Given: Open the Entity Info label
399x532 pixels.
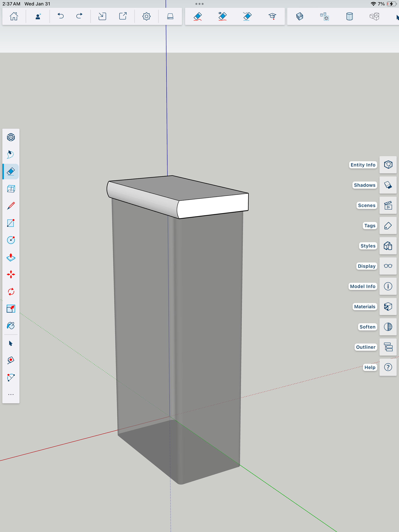Looking at the screenshot, I should pos(363,165).
